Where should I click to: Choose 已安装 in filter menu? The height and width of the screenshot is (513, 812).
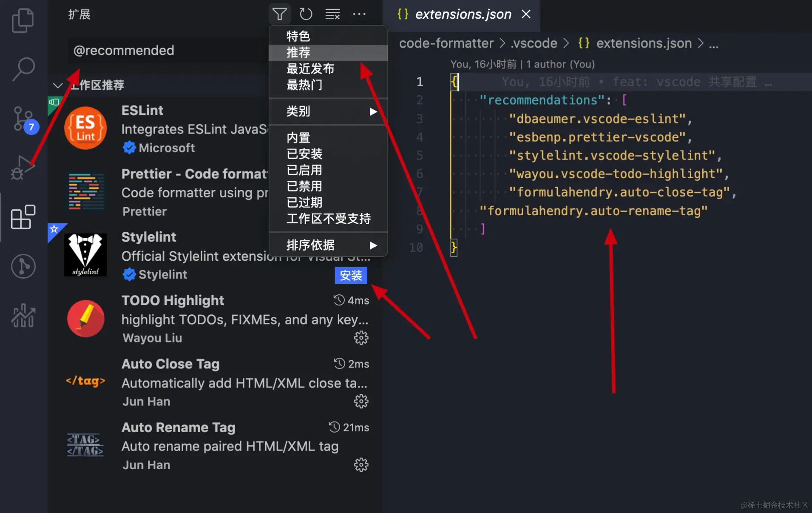328,154
